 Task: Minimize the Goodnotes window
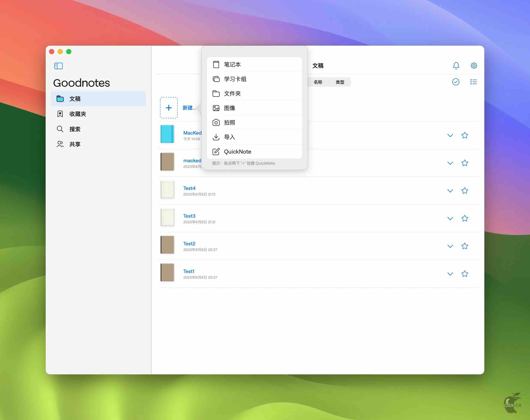coord(60,52)
